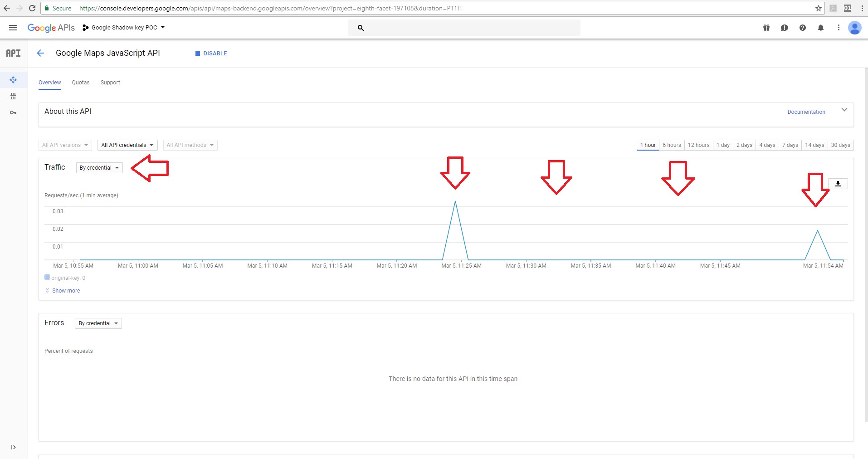Open Traffic By credential dropdown
The width and height of the screenshot is (868, 459).
click(99, 168)
